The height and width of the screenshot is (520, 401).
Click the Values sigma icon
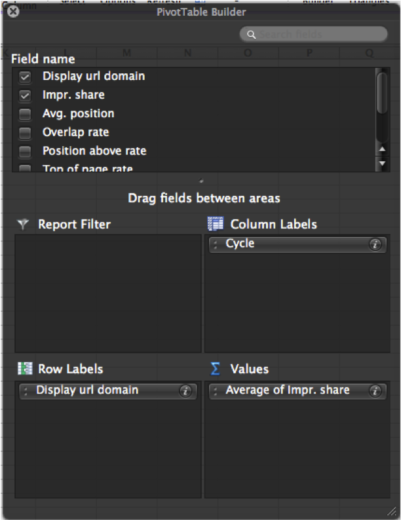[215, 369]
